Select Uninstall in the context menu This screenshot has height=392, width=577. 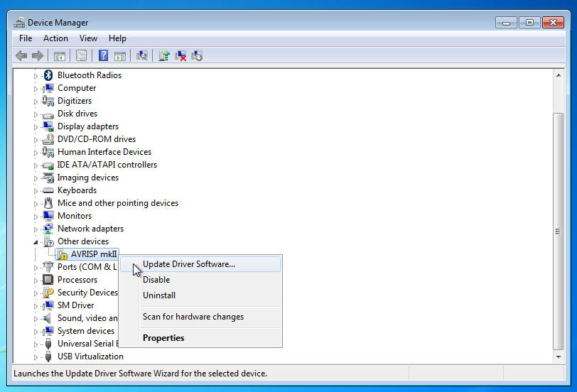pyautogui.click(x=159, y=295)
